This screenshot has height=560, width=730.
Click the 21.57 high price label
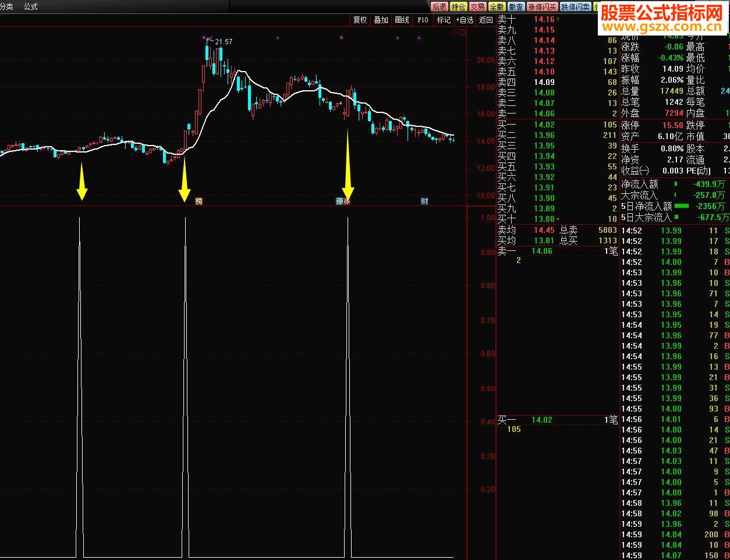pyautogui.click(x=224, y=42)
